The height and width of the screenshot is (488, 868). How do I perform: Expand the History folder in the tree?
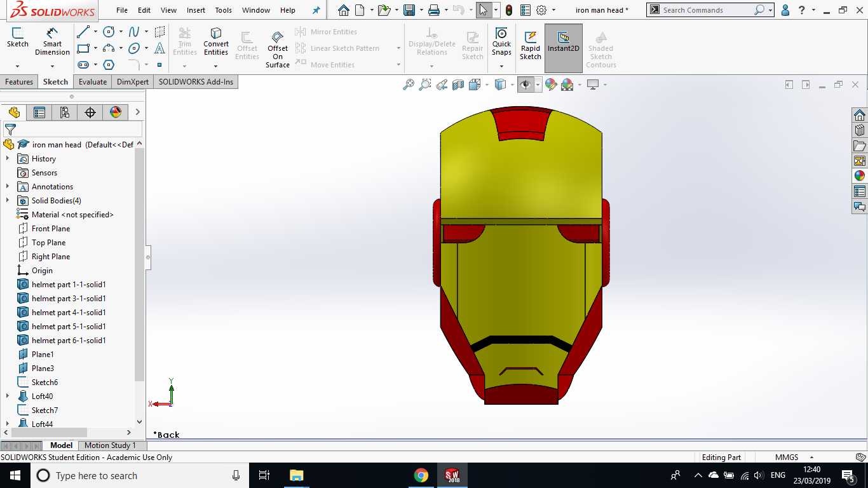(x=8, y=159)
